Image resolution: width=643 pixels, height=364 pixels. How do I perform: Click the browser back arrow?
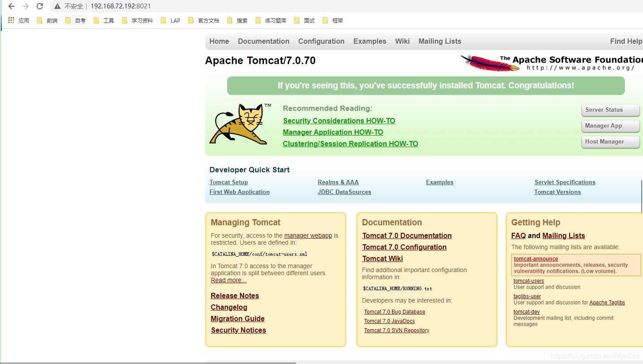(x=11, y=6)
